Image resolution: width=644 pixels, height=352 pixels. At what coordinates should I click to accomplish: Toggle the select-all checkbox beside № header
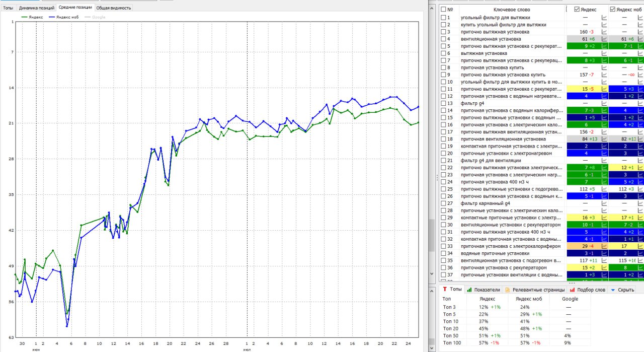click(443, 9)
